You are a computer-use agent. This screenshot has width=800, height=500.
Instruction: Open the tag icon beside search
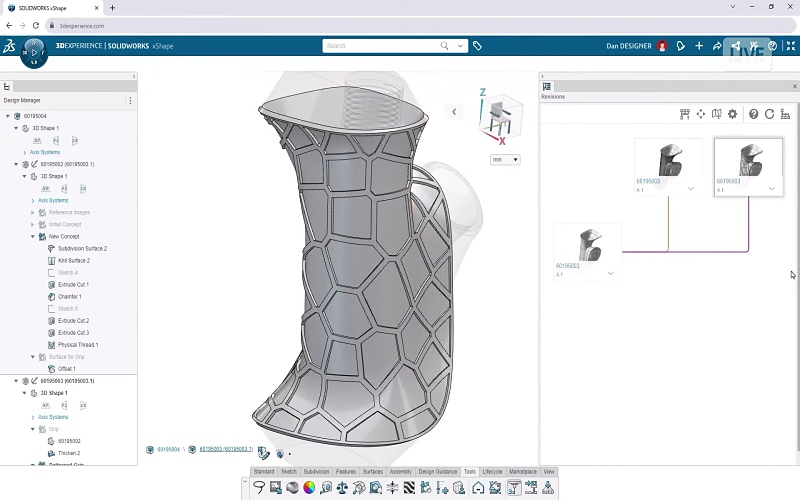[478, 46]
